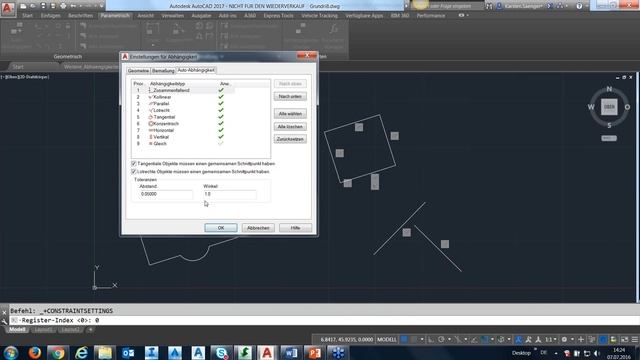The width and height of the screenshot is (640, 360).
Task: Uncheck Tangentiale Objekte gemeinsamen Schnittpunkt checkbox
Action: click(133, 164)
